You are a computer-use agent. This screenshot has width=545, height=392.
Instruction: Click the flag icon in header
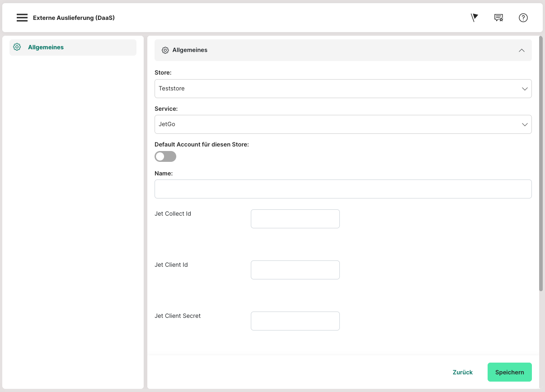coord(474,18)
